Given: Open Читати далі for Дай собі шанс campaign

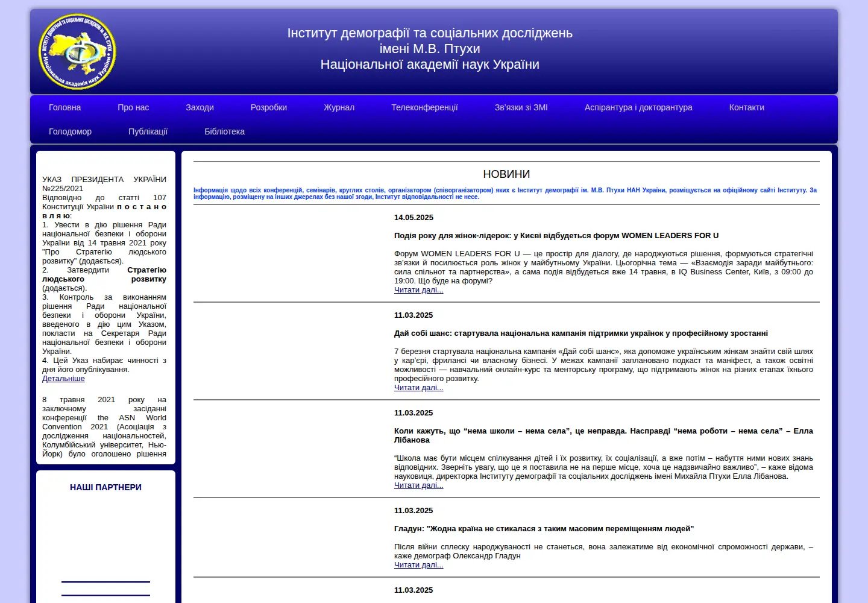Looking at the screenshot, I should tap(418, 388).
